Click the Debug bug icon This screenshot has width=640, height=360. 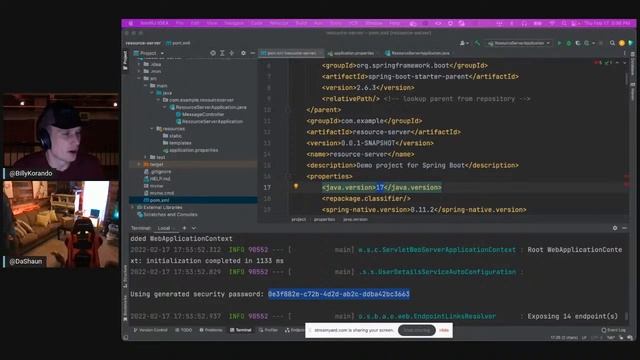click(569, 43)
